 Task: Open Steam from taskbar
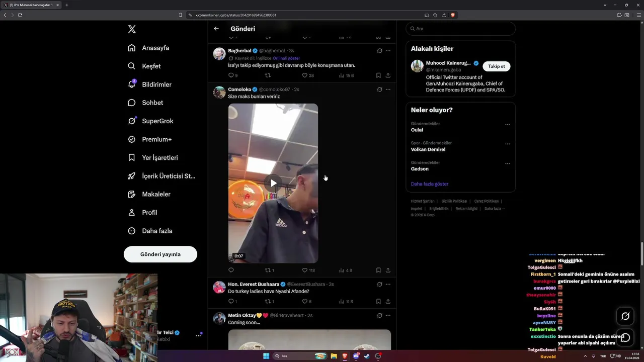[367, 356]
